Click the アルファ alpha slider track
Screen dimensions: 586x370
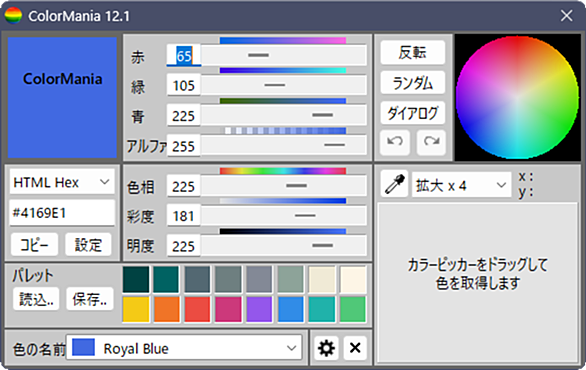pyautogui.click(x=284, y=145)
